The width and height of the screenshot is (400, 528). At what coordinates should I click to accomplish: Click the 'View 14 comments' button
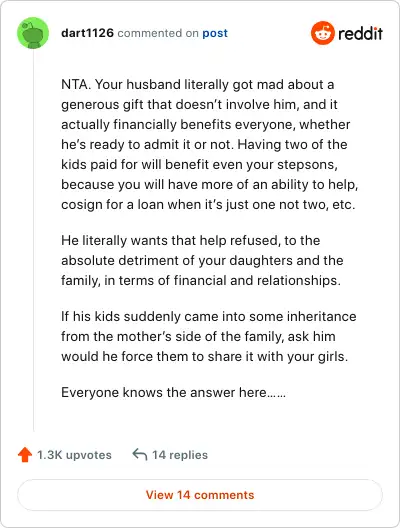(200, 495)
